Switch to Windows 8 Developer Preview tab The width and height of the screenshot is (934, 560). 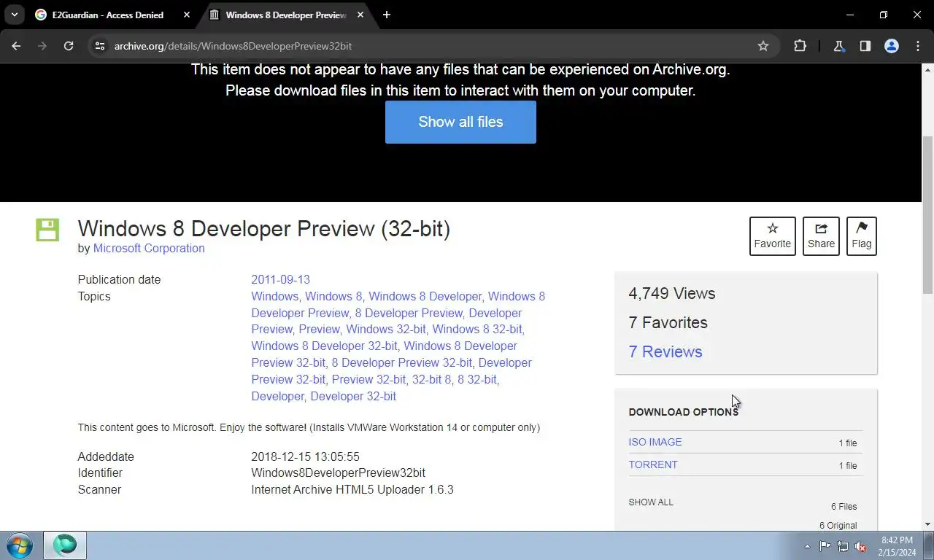click(x=286, y=15)
